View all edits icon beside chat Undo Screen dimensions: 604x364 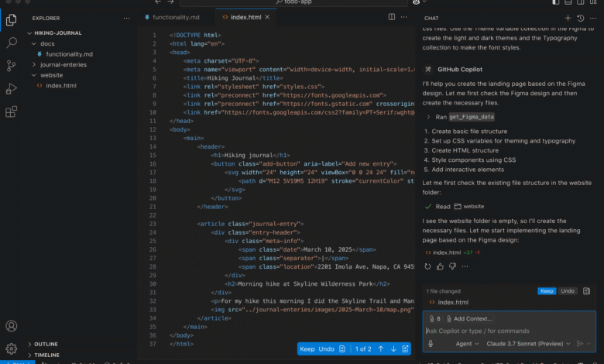click(586, 291)
